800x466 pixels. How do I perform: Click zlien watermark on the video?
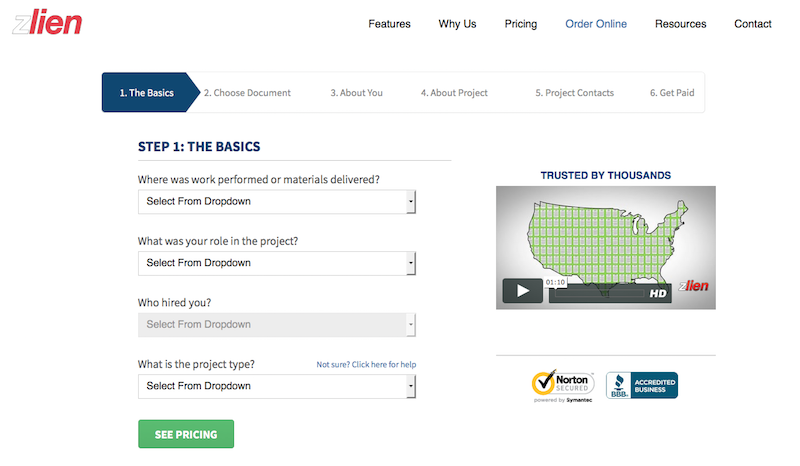pos(693,285)
